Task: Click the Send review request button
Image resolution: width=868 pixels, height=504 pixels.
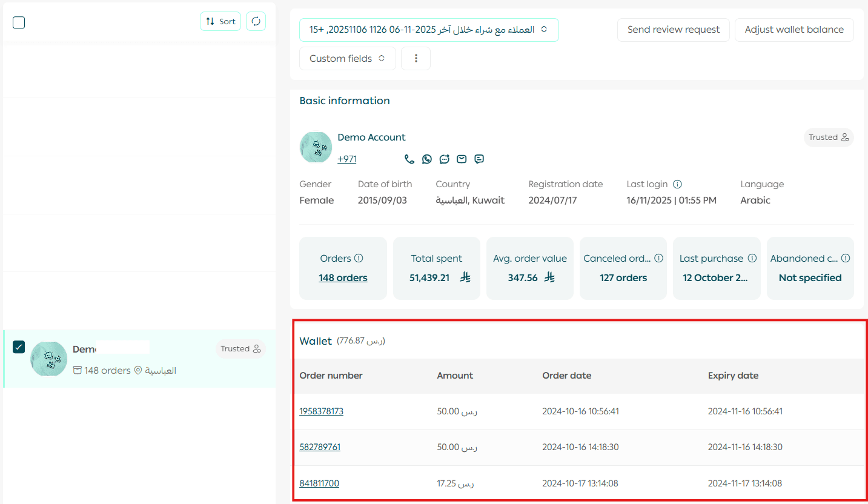Action: pos(673,30)
